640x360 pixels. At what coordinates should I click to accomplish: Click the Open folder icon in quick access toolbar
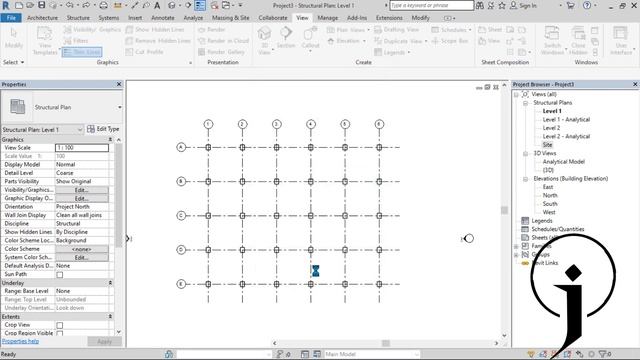(x=30, y=5)
